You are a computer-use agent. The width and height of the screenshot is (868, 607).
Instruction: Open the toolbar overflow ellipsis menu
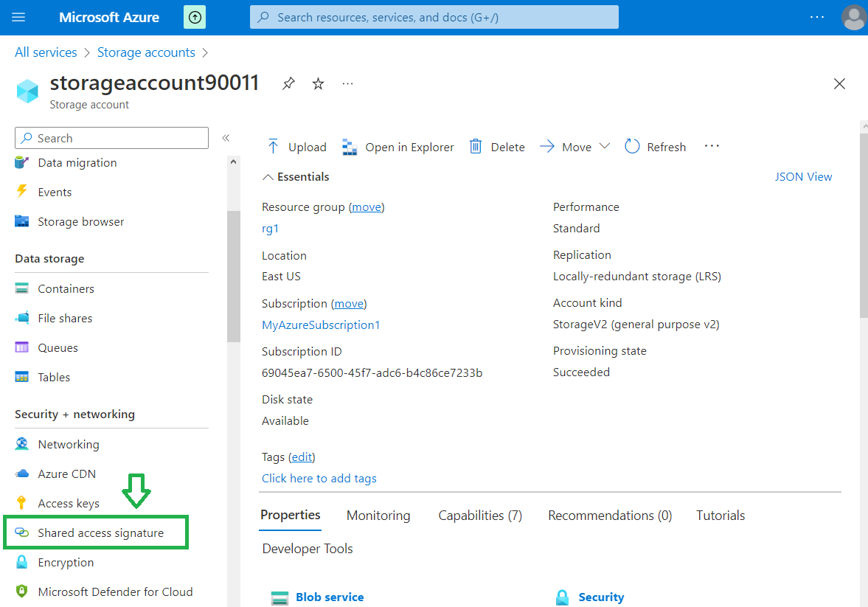[712, 146]
